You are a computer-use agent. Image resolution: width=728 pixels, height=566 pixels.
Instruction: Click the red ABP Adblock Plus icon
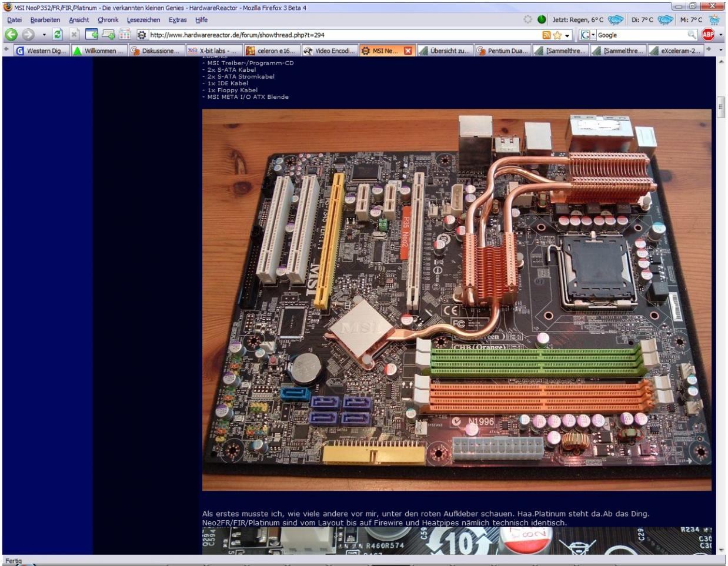709,35
